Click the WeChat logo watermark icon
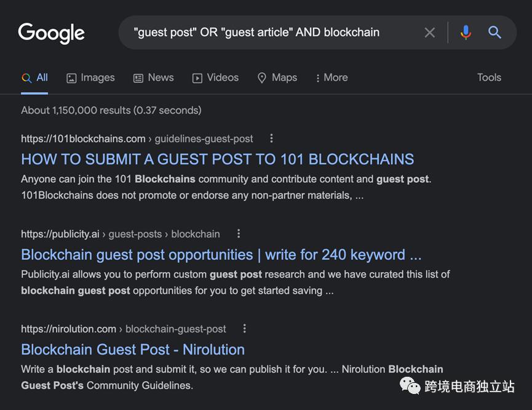 411,387
